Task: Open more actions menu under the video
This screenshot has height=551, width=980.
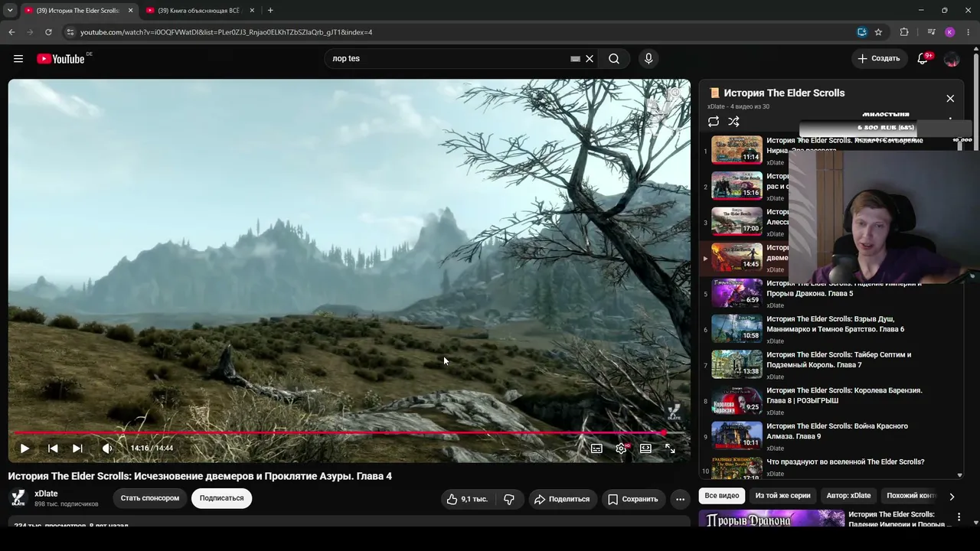Action: [680, 499]
